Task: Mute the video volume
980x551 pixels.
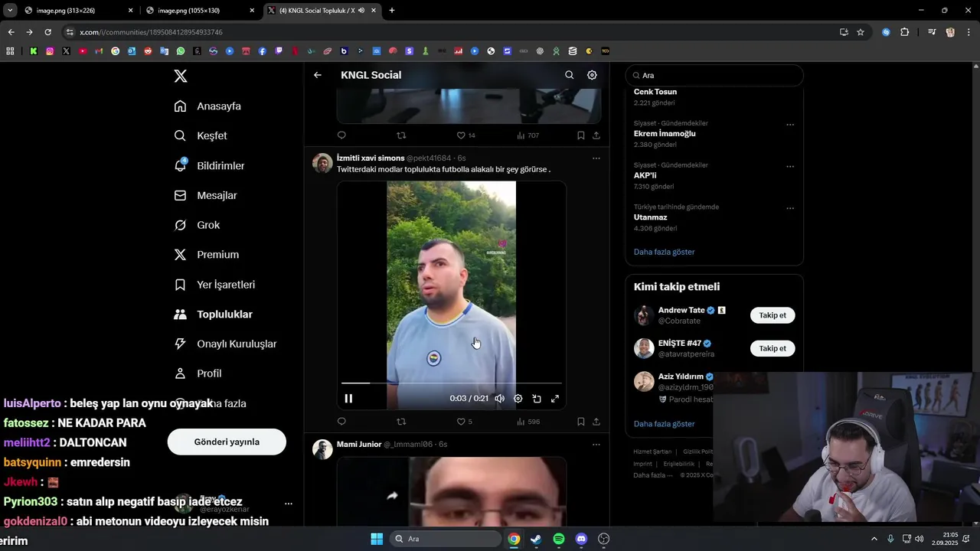Action: (x=499, y=398)
